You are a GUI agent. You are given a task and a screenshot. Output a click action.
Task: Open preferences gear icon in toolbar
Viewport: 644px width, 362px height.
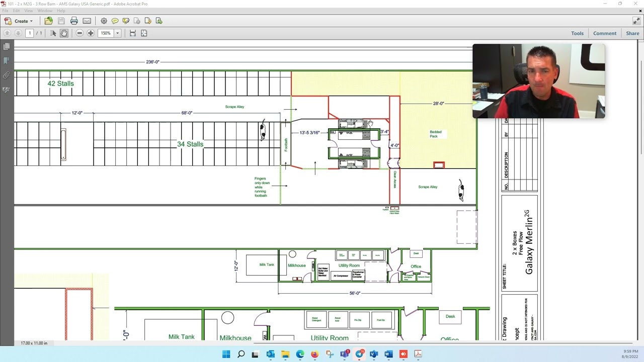[104, 21]
